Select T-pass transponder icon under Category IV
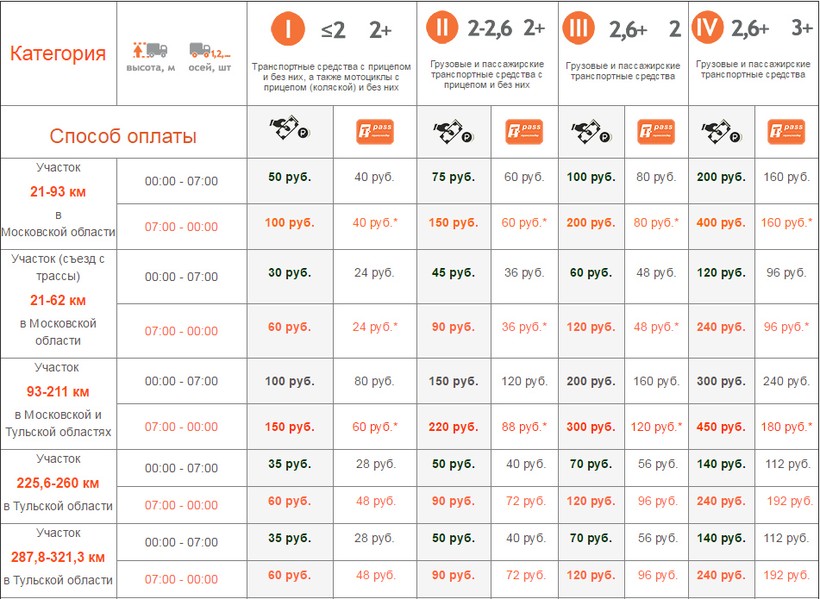The height and width of the screenshot is (599, 820). 786,131
